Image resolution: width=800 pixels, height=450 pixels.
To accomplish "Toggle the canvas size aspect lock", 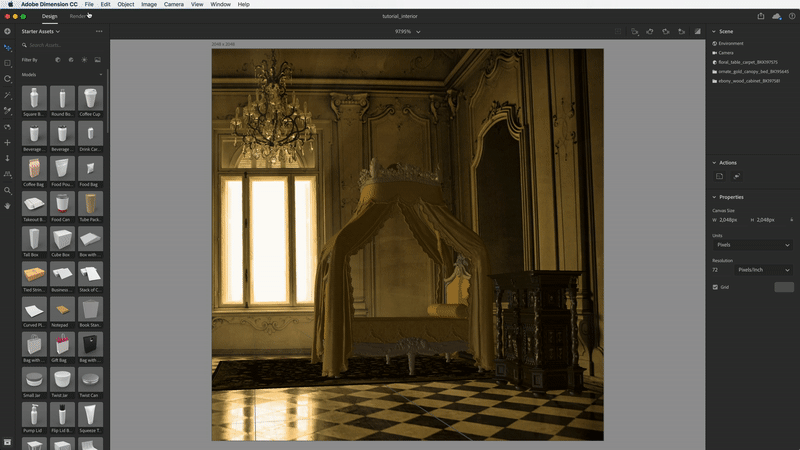I will (x=792, y=219).
